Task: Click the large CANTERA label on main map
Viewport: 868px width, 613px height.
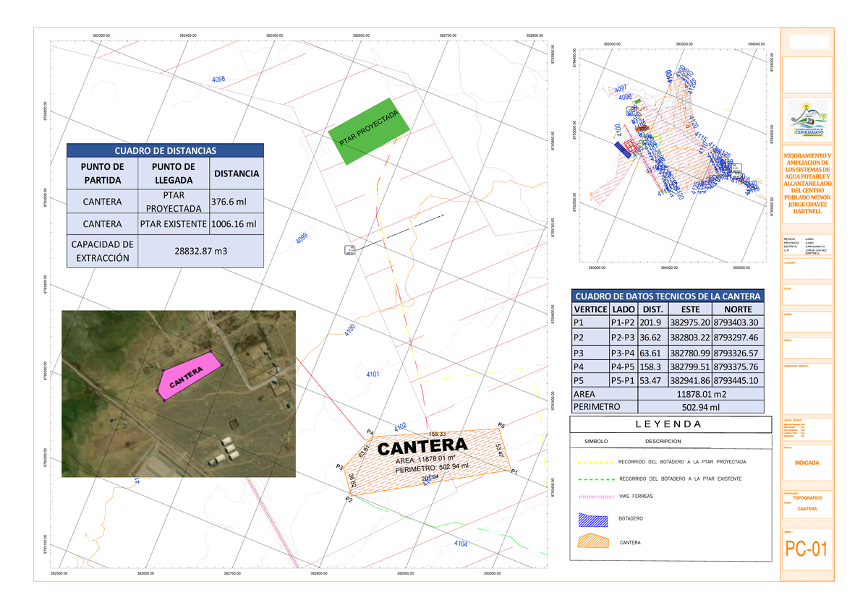Action: point(422,446)
